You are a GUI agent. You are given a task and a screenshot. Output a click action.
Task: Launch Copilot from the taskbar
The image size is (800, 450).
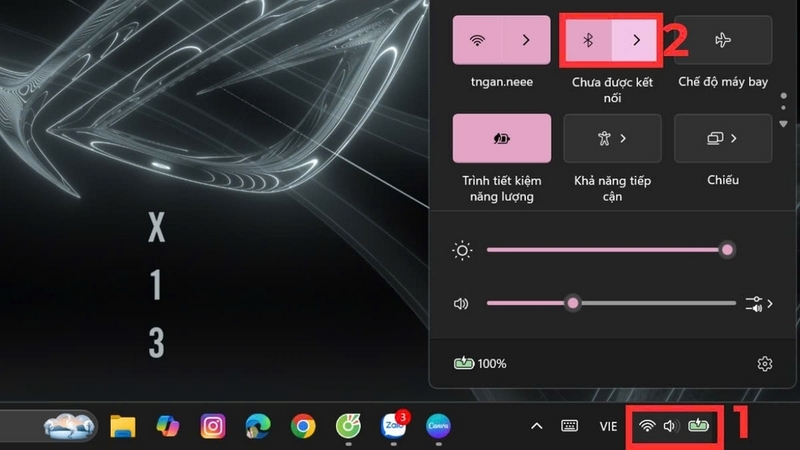click(168, 426)
